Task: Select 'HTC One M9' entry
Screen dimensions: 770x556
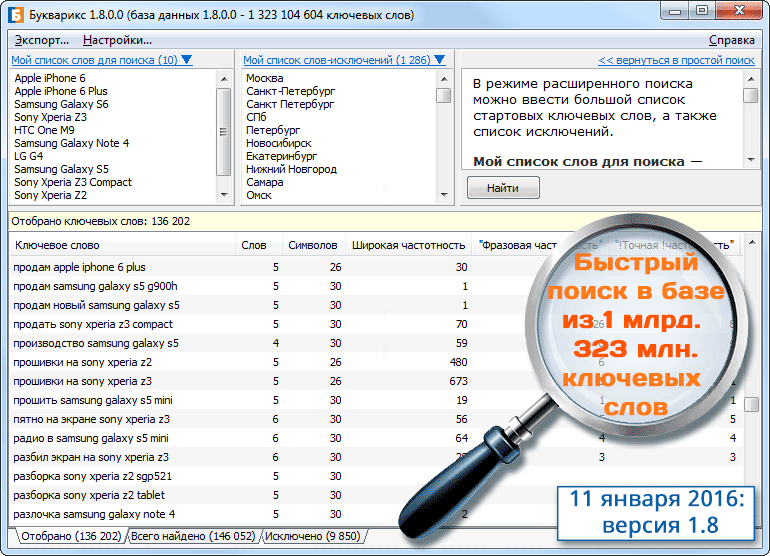Action: click(x=44, y=130)
